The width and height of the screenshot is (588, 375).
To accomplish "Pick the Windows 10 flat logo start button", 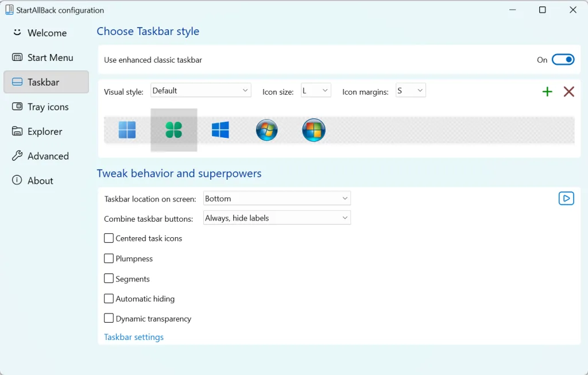I will click(x=220, y=130).
